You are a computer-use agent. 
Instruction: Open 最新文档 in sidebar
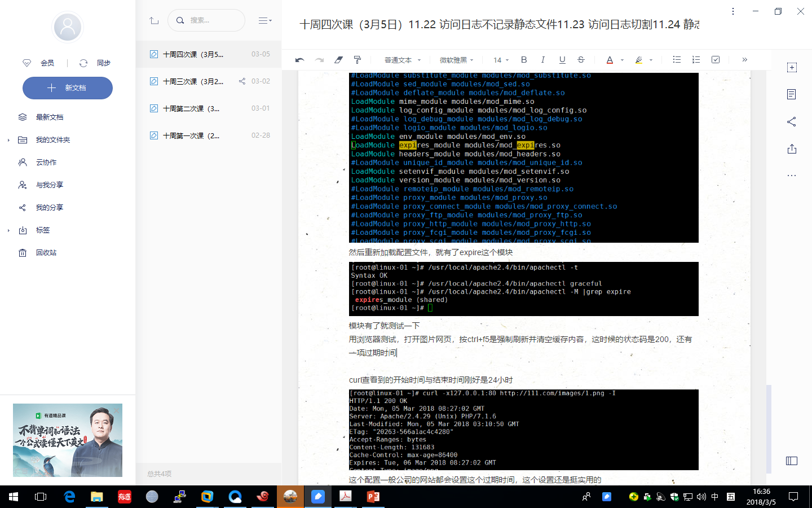coord(50,117)
